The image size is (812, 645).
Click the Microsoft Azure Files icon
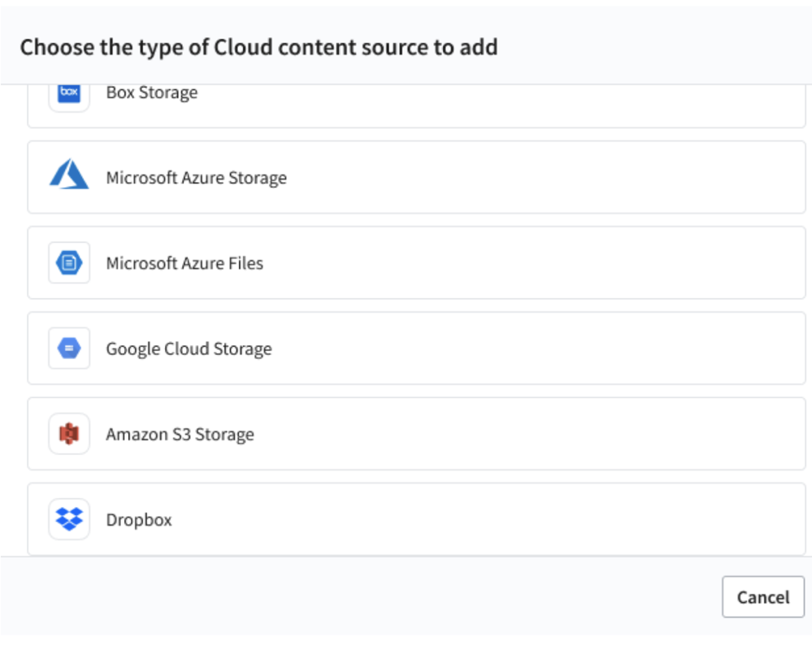(69, 262)
